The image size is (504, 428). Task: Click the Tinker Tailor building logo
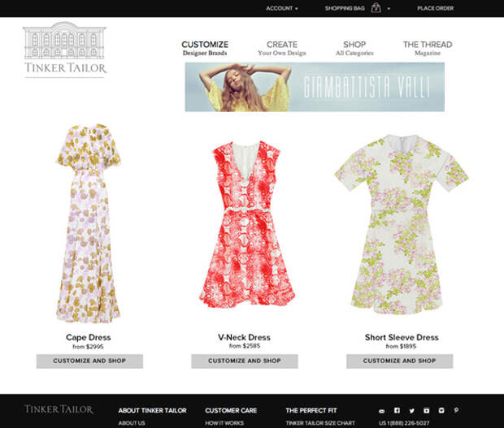click(x=65, y=49)
